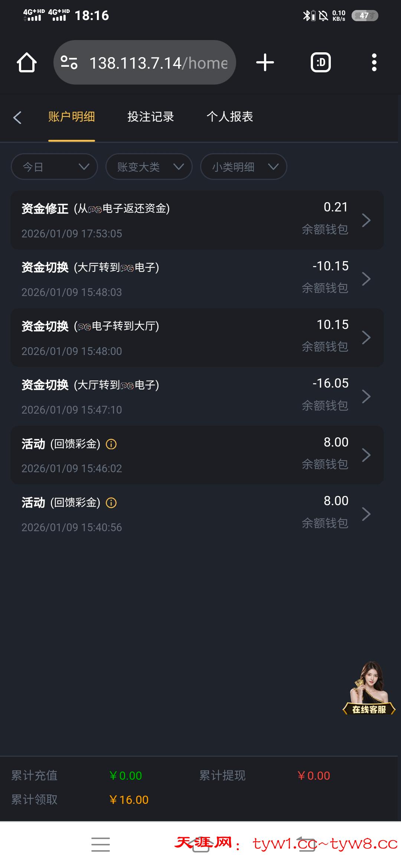
Task: Expand the 今日 date dropdown
Action: pyautogui.click(x=54, y=167)
